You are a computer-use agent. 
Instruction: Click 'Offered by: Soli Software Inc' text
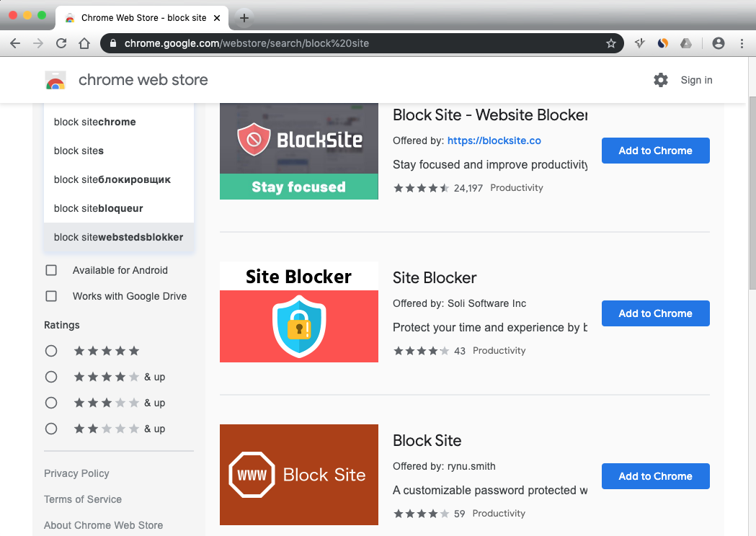pyautogui.click(x=460, y=304)
